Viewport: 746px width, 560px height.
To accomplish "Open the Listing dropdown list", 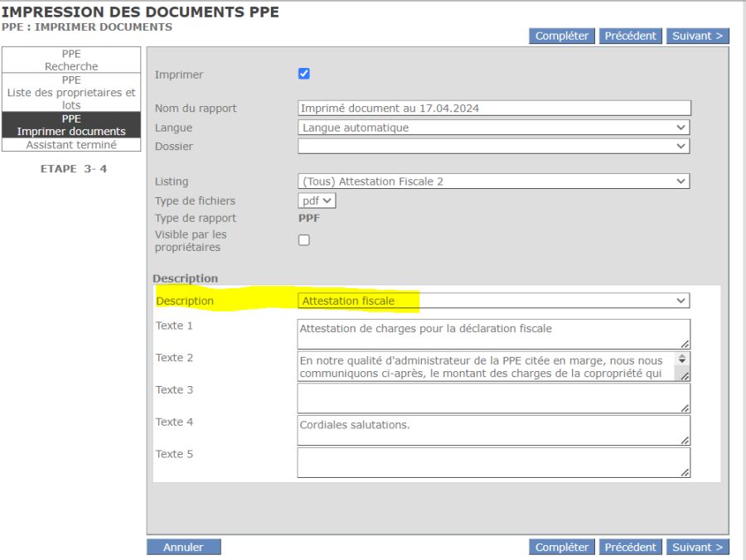I will pos(493,181).
